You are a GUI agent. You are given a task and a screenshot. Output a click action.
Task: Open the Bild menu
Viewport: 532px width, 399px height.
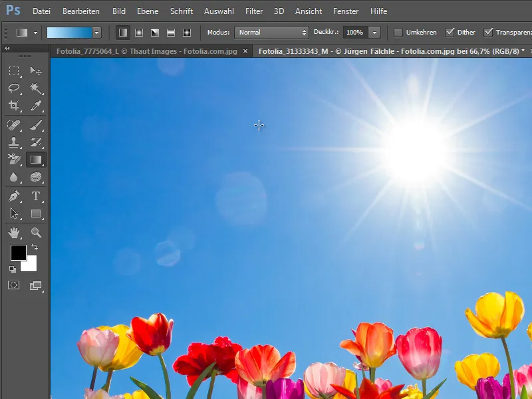[119, 11]
